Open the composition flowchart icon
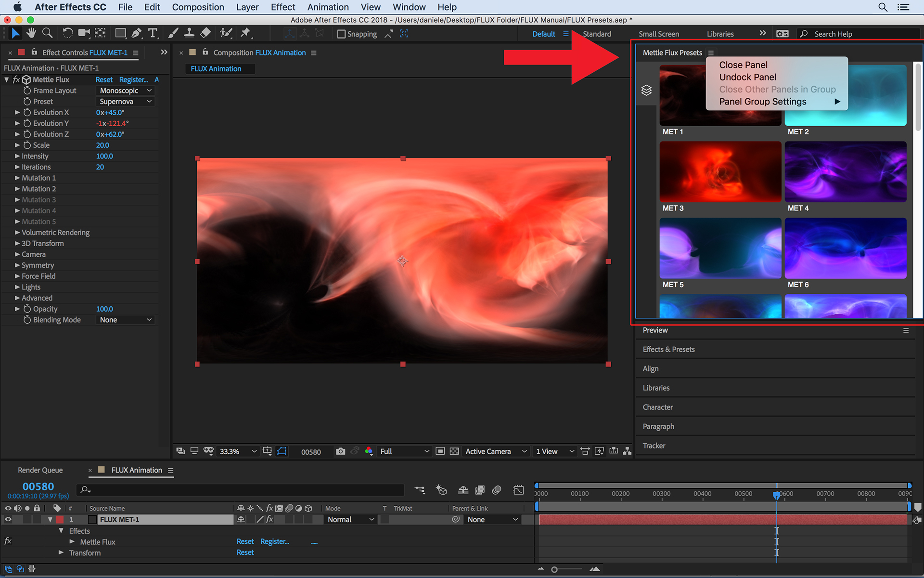 [x=627, y=451]
